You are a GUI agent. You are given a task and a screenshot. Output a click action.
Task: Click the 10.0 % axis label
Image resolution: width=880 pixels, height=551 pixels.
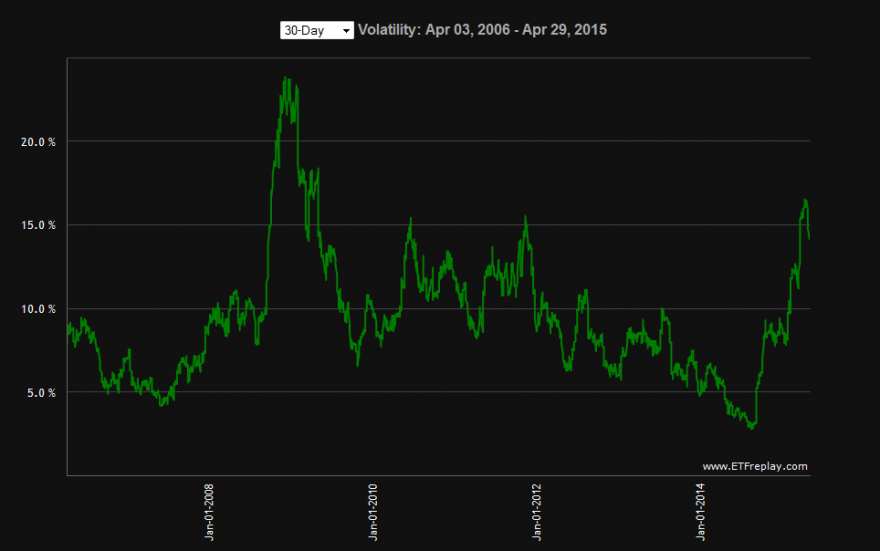click(x=38, y=309)
